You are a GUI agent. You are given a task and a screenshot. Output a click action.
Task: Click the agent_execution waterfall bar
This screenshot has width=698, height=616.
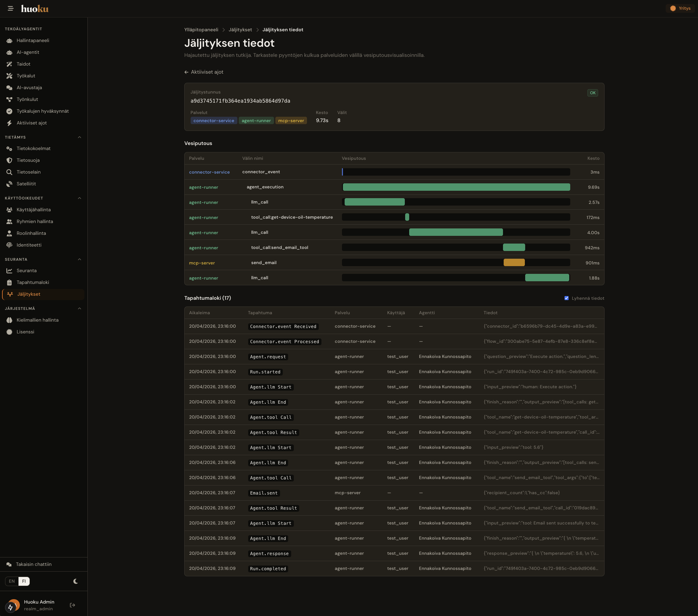(456, 187)
